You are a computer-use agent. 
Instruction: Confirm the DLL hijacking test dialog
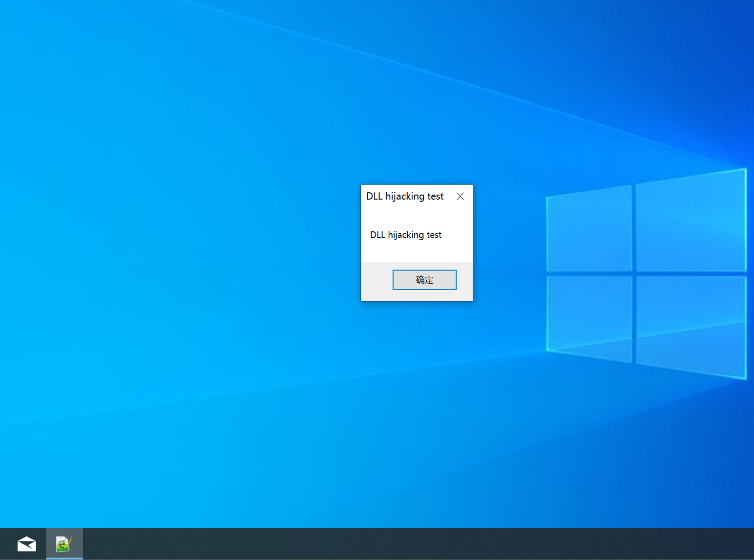point(424,279)
